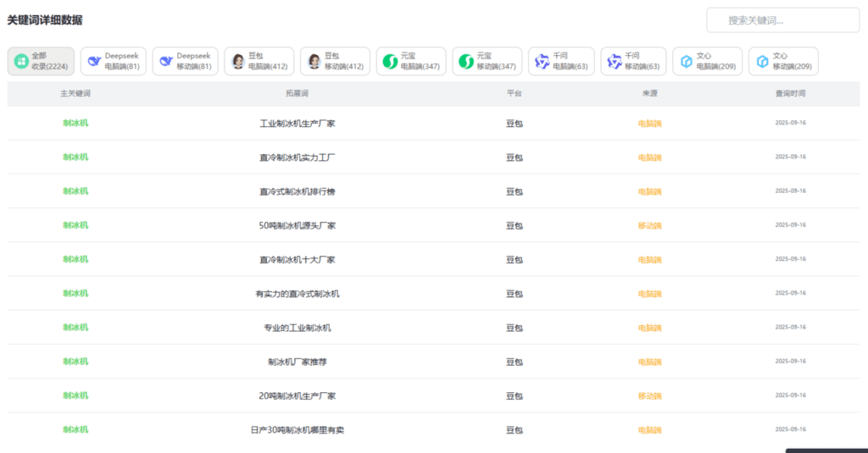Open the 日产30吨制冰机哪里有卖 keyword entry

click(298, 429)
